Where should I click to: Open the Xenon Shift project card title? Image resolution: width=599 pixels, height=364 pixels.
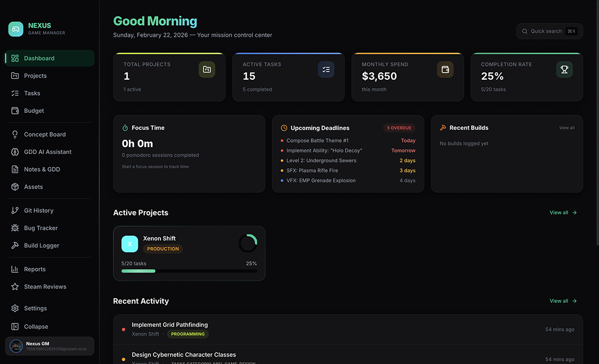[159, 238]
